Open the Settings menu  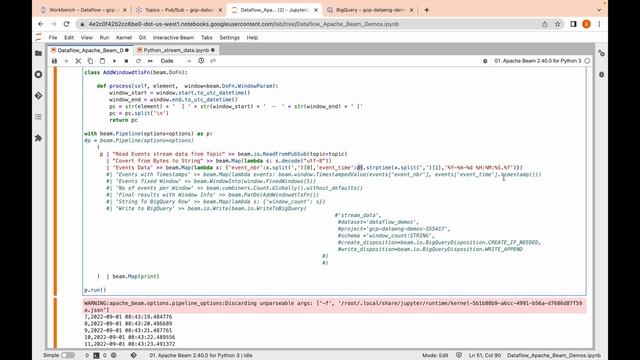point(230,38)
